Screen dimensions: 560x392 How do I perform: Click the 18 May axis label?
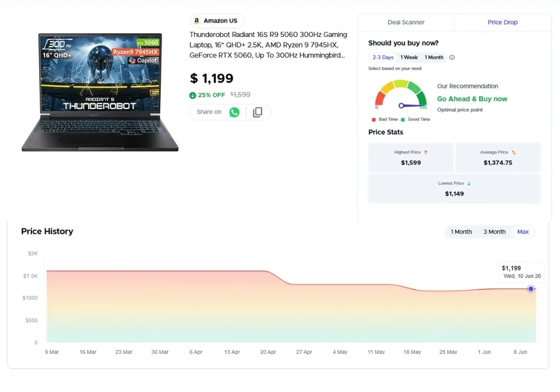coord(412,352)
